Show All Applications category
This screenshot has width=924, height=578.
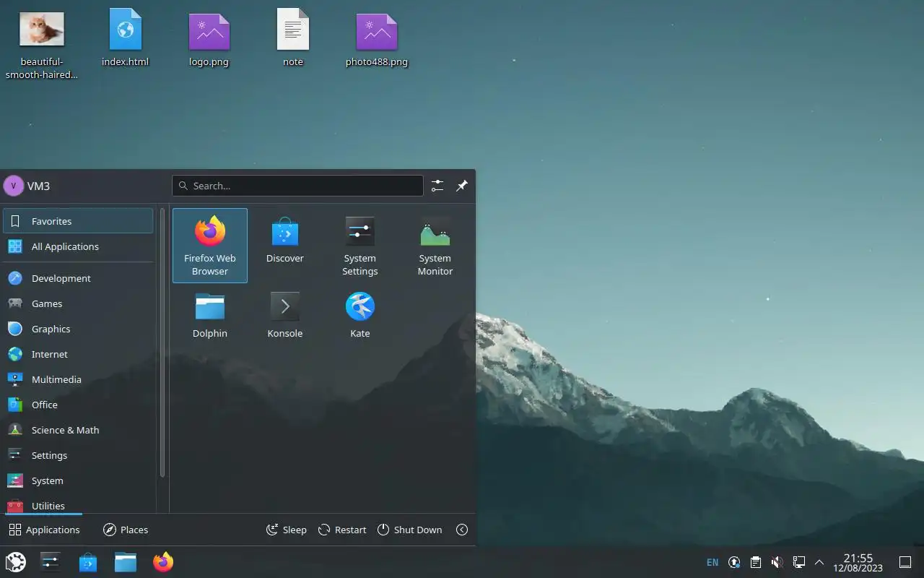coord(78,246)
